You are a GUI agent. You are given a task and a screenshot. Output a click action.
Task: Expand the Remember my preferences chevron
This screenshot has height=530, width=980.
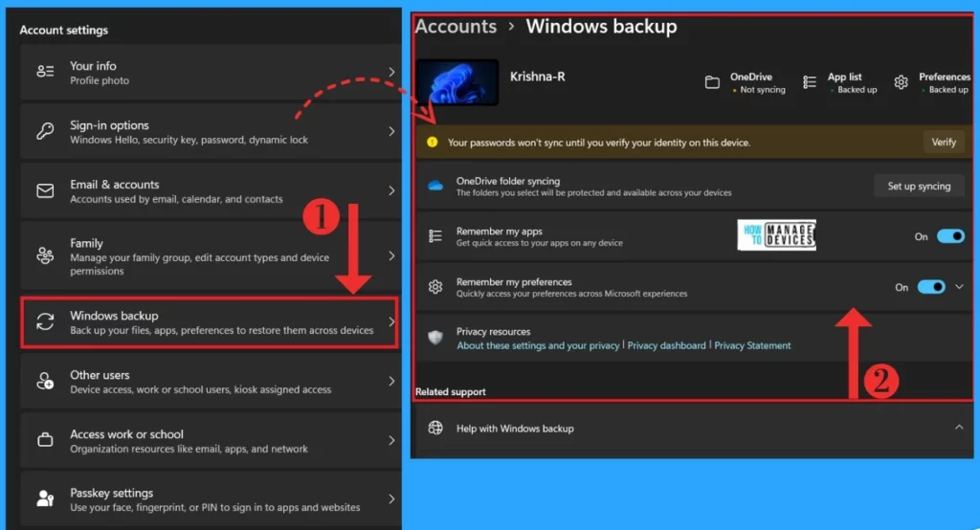959,287
